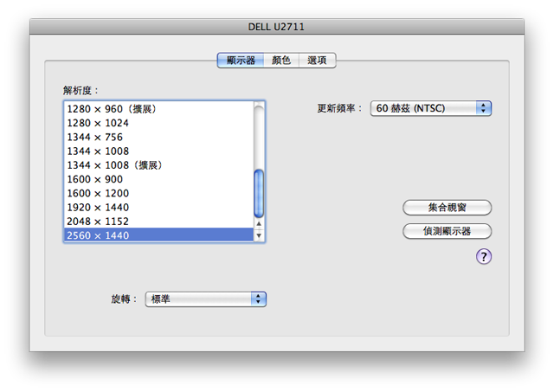Click the 偵測顯示器 button

tap(447, 231)
